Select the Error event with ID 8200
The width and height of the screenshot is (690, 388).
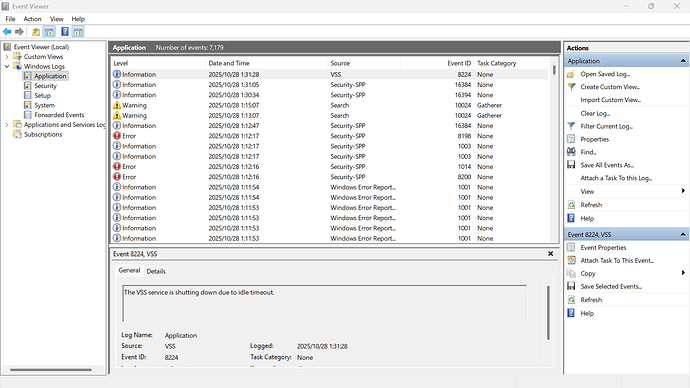330,177
